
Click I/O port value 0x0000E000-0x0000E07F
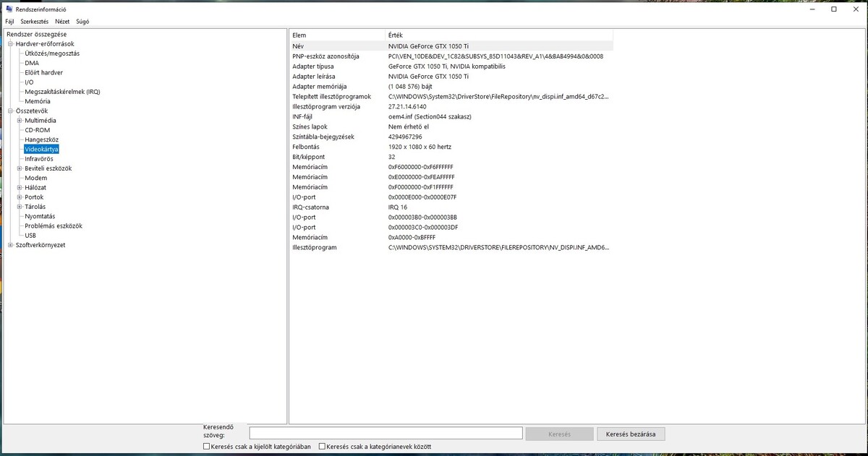(x=422, y=197)
